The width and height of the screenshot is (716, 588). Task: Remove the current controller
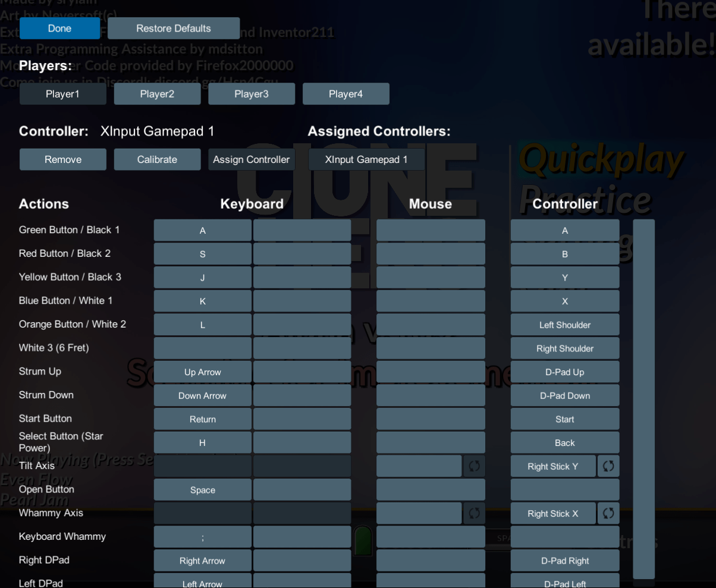pyautogui.click(x=62, y=159)
